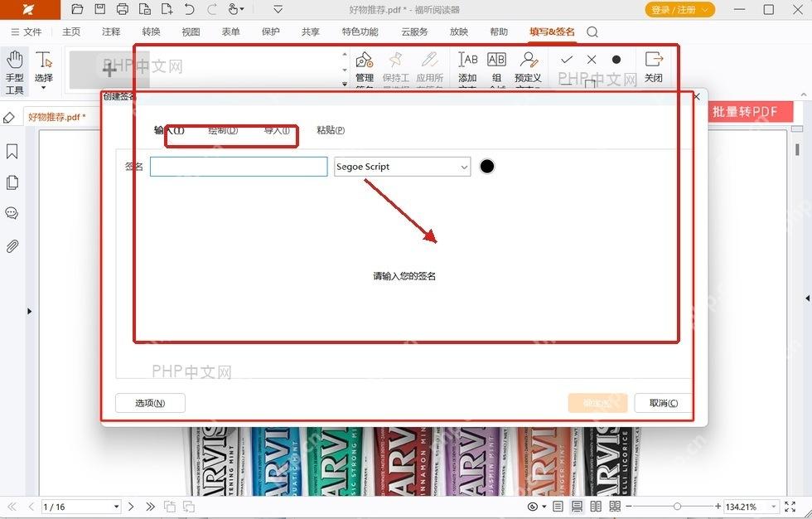Open the File (文件) menu

click(x=27, y=32)
